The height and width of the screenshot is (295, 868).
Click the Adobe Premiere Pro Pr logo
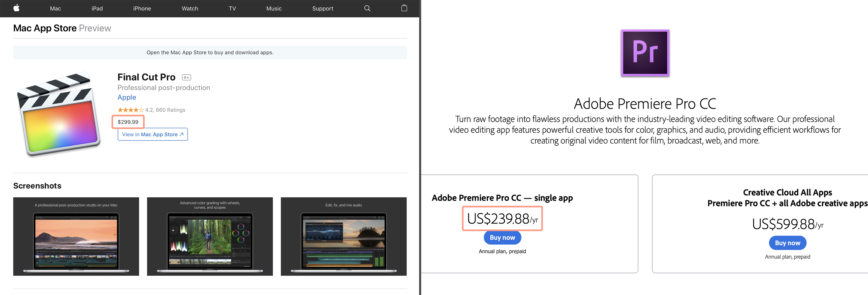coord(645,53)
